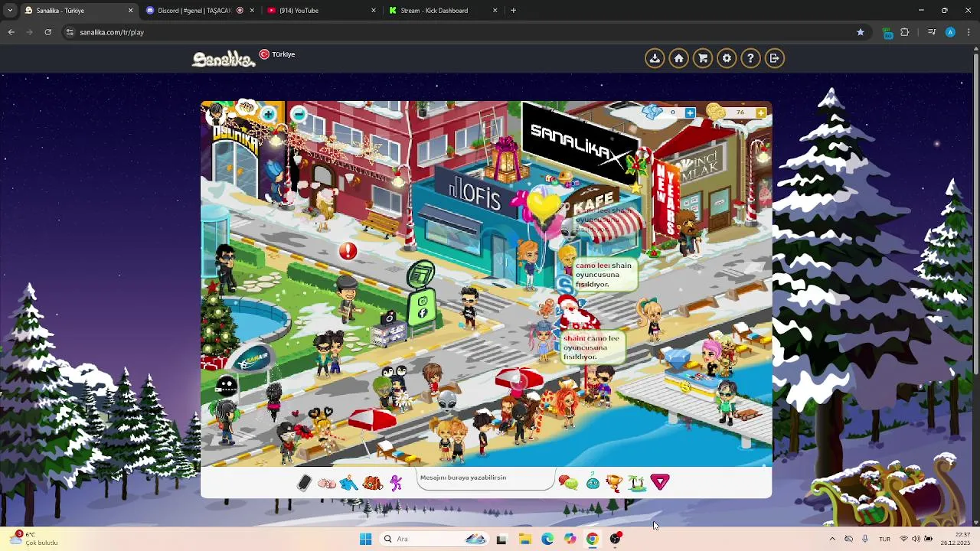Close the Kick Dashboard tab
Screen dimensions: 980x551
click(x=495, y=11)
